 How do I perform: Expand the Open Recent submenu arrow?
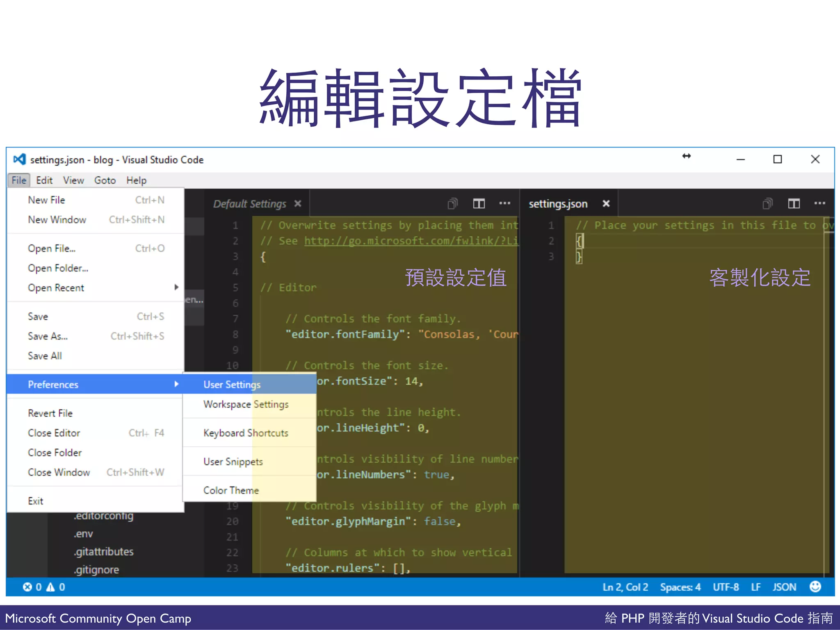click(x=176, y=287)
